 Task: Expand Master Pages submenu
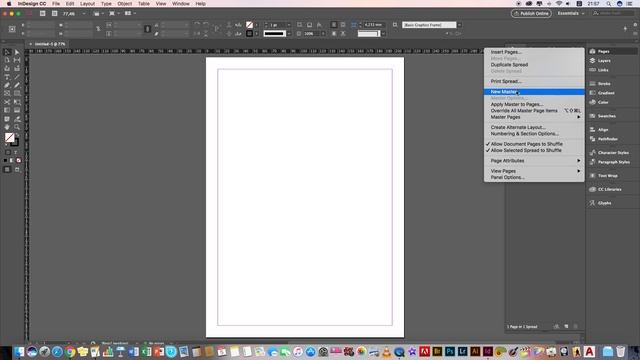click(x=534, y=117)
